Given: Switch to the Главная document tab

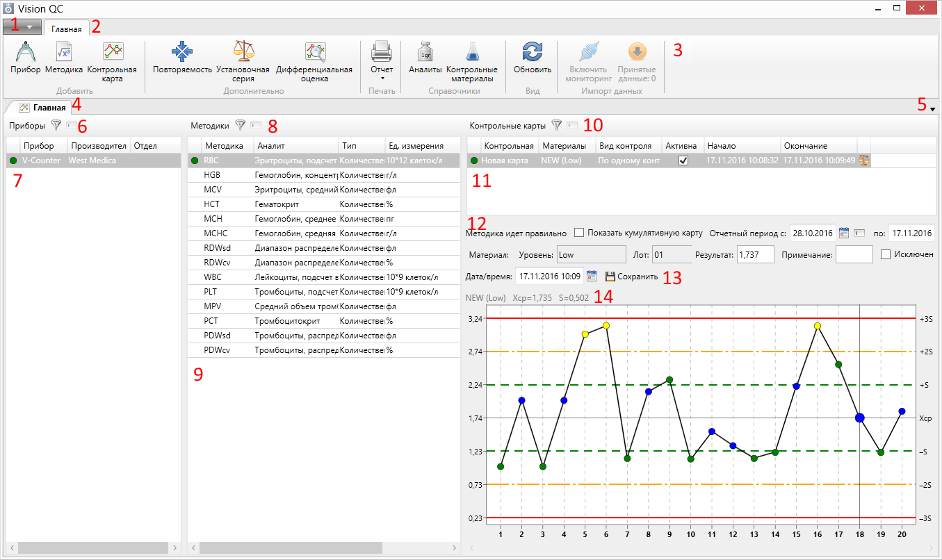Looking at the screenshot, I should [x=43, y=108].
